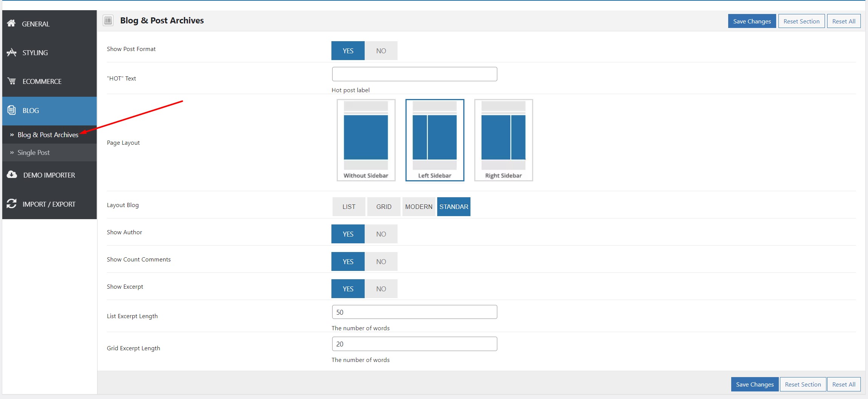Click the "Page Layout" label
868x399 pixels.
[x=123, y=143]
